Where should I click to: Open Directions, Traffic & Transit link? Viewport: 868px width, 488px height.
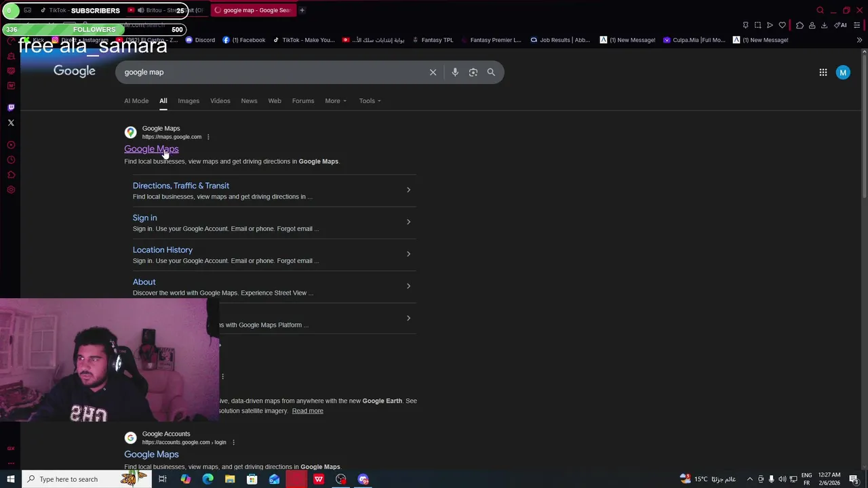pos(181,186)
